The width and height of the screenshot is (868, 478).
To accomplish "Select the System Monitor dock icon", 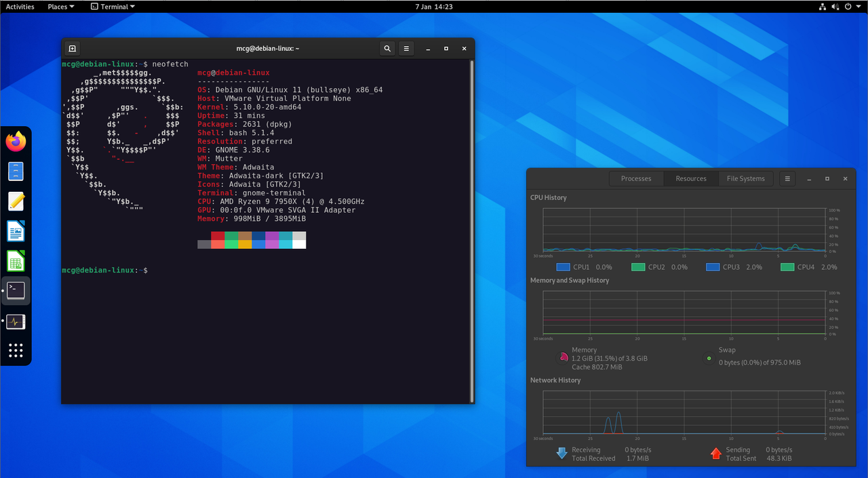I will click(x=16, y=321).
